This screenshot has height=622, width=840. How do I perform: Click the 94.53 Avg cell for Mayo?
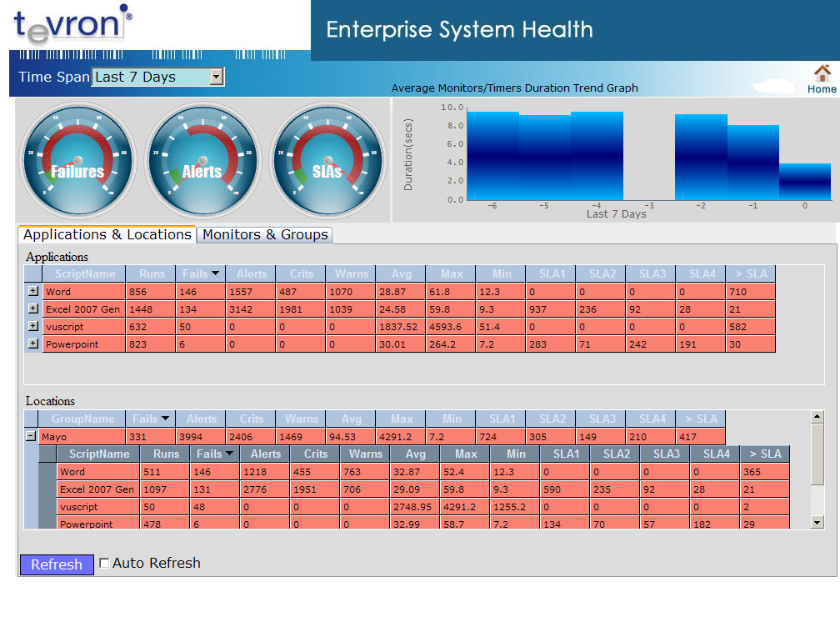tap(351, 436)
